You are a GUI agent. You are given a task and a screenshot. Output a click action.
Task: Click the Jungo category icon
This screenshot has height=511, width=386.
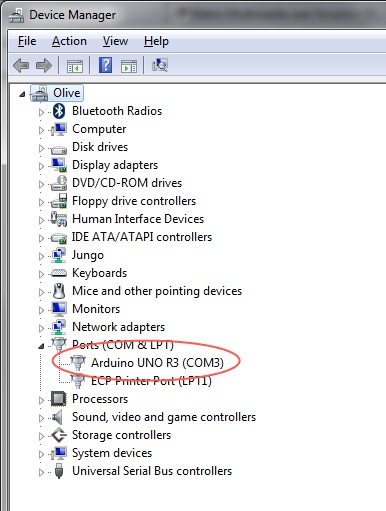[x=59, y=255]
